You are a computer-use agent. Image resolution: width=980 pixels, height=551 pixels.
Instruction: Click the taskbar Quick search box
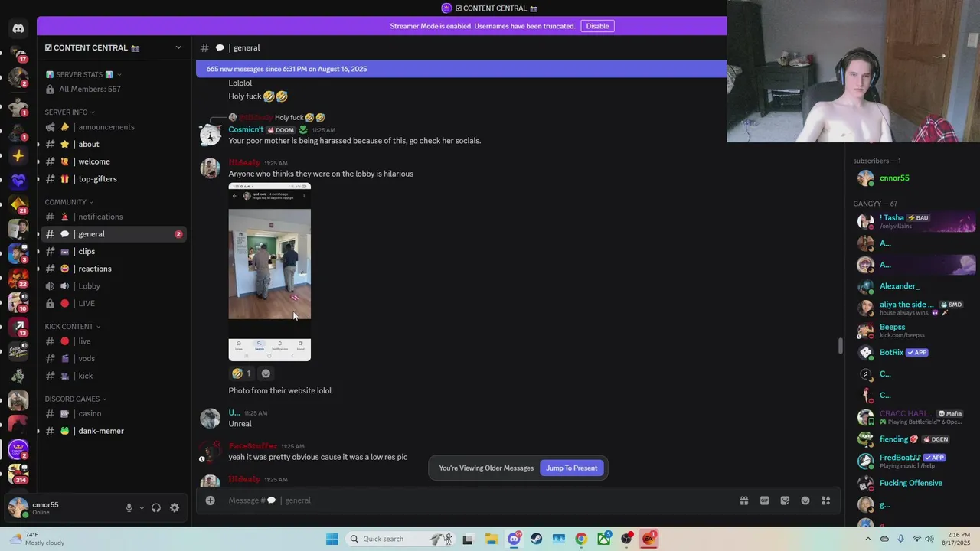coord(403,539)
